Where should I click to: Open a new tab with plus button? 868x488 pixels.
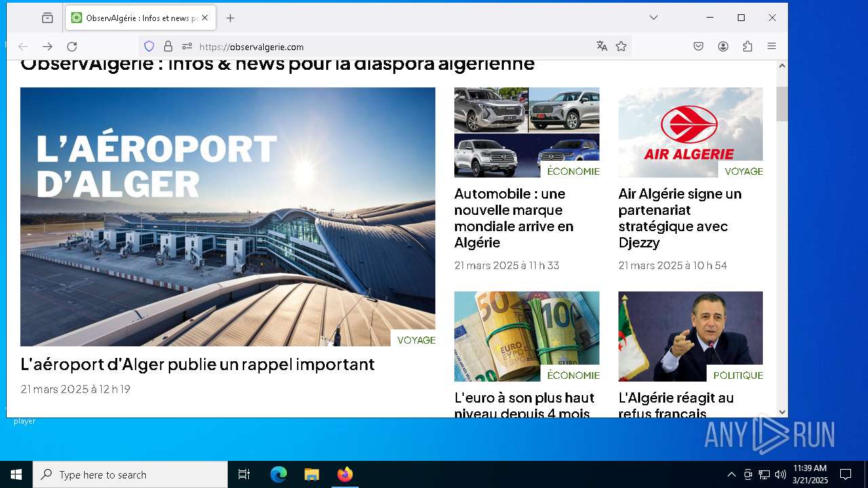tap(231, 18)
